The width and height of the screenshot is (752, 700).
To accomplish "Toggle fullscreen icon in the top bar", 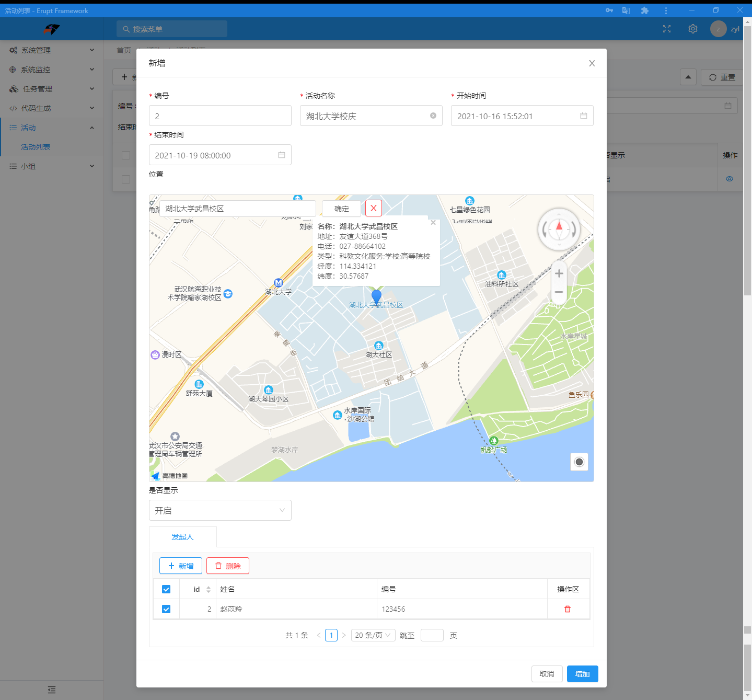I will [x=667, y=29].
